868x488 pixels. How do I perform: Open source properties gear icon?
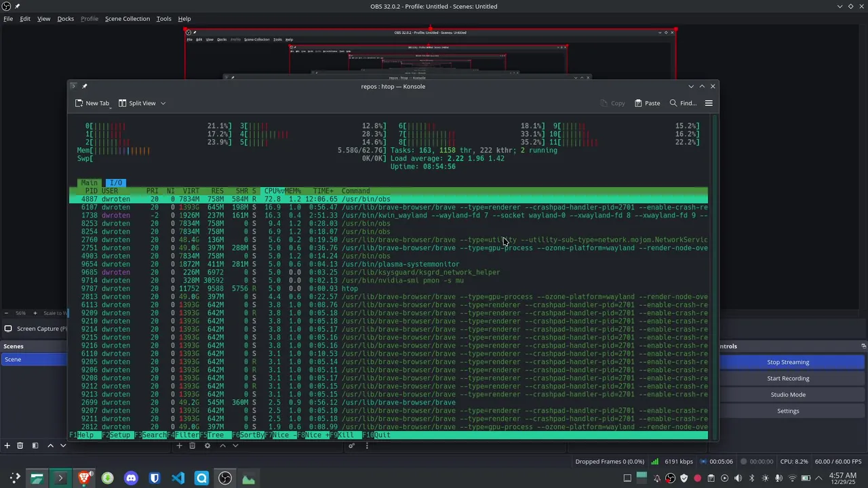coord(208,445)
